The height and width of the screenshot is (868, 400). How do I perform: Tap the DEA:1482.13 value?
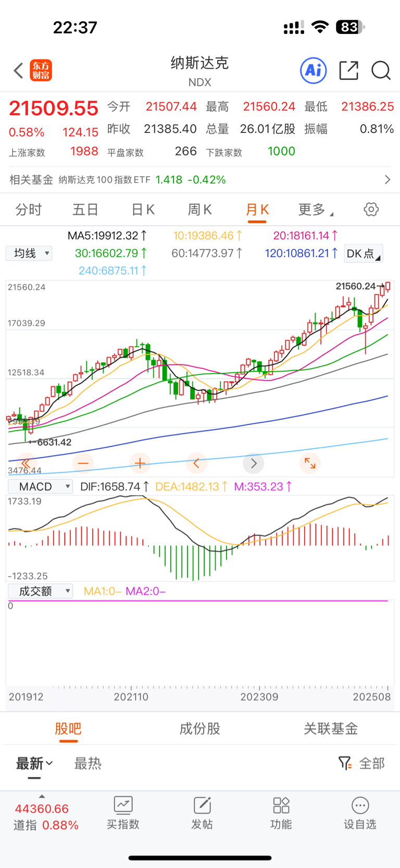pyautogui.click(x=191, y=486)
